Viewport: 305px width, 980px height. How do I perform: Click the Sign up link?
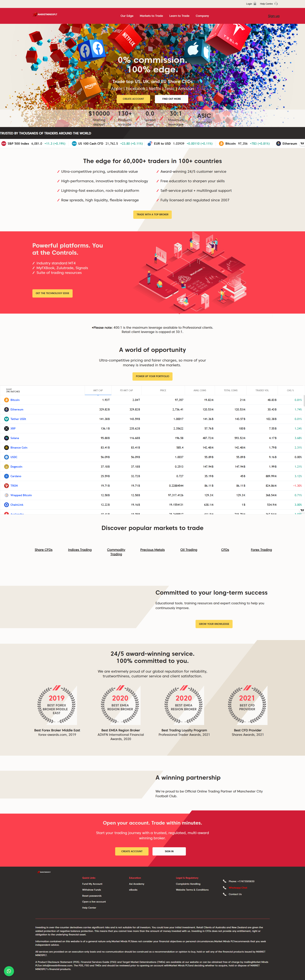(x=273, y=16)
